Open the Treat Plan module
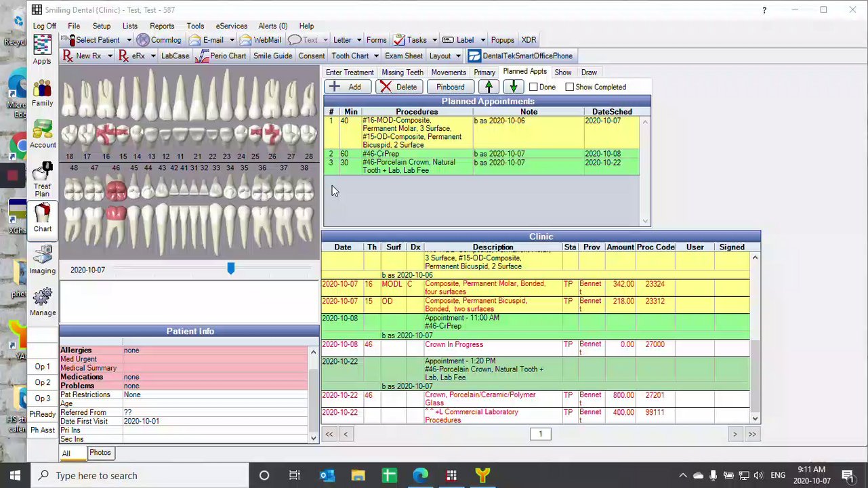Image resolution: width=868 pixels, height=488 pixels. click(42, 178)
